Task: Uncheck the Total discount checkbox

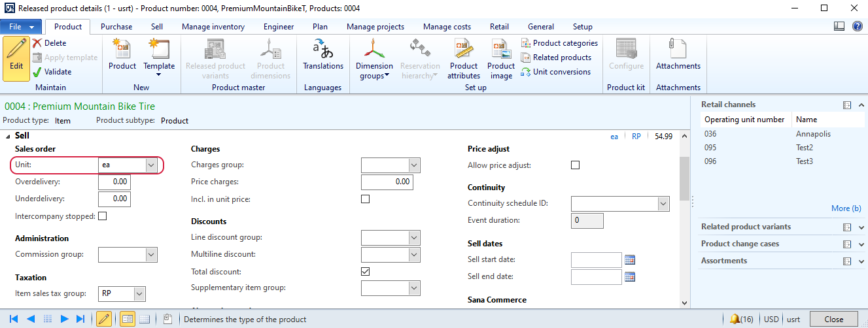Action: (366, 271)
